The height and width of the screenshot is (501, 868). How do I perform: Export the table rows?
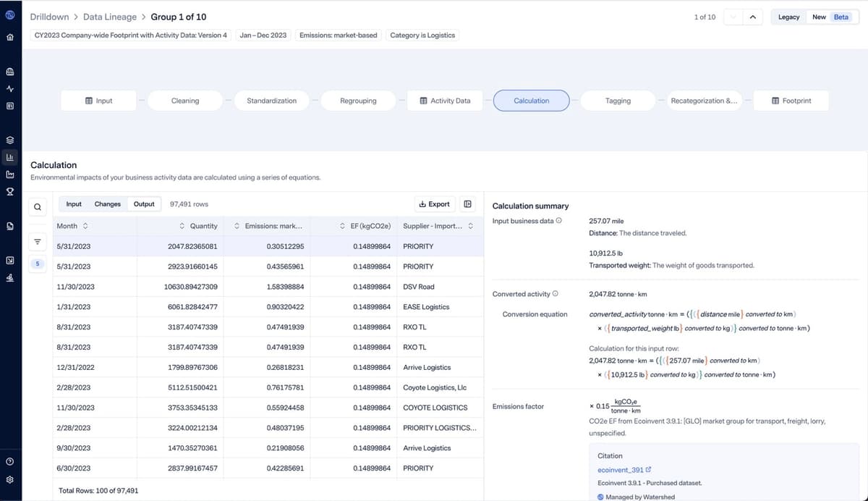(434, 204)
